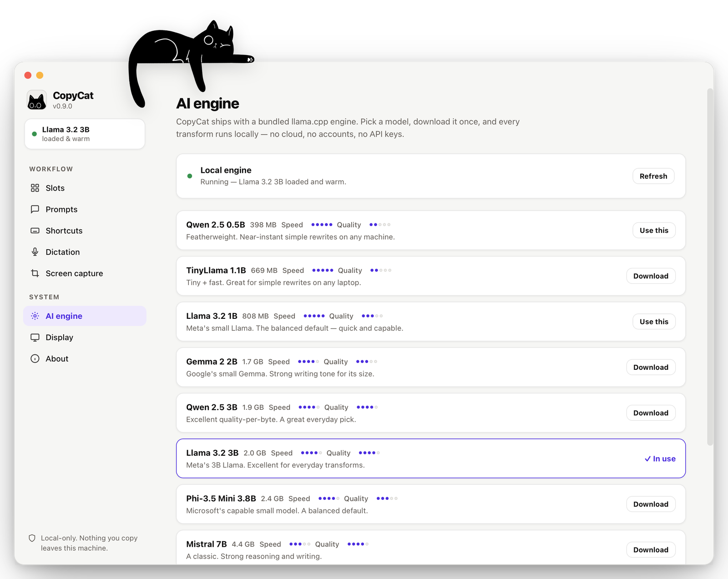Click the CopyCat app logo icon
Screen dimensions: 728x579
tap(37, 100)
